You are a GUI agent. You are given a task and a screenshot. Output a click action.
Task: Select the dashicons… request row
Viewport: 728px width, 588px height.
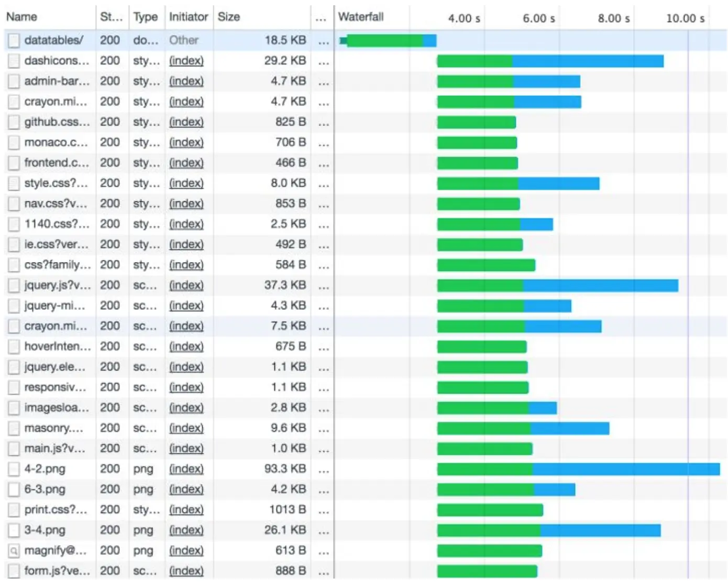[366, 61]
